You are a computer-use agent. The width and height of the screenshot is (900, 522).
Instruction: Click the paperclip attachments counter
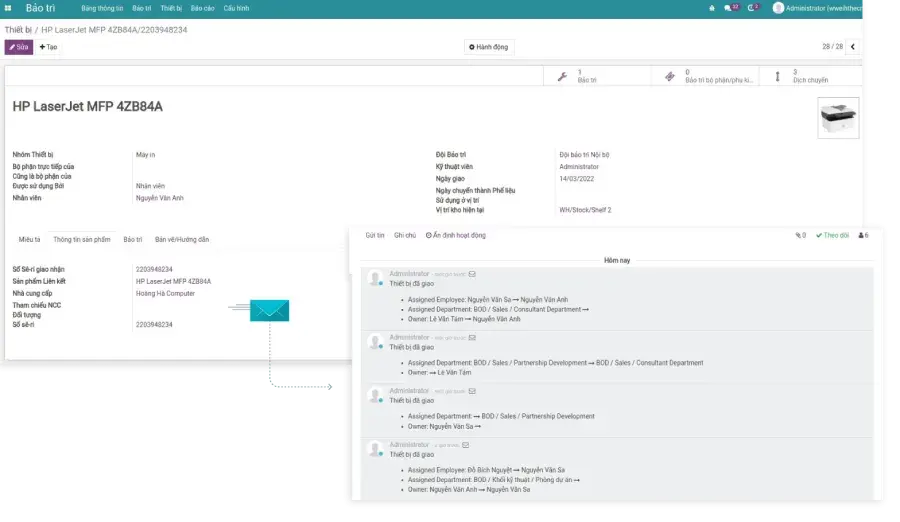800,235
